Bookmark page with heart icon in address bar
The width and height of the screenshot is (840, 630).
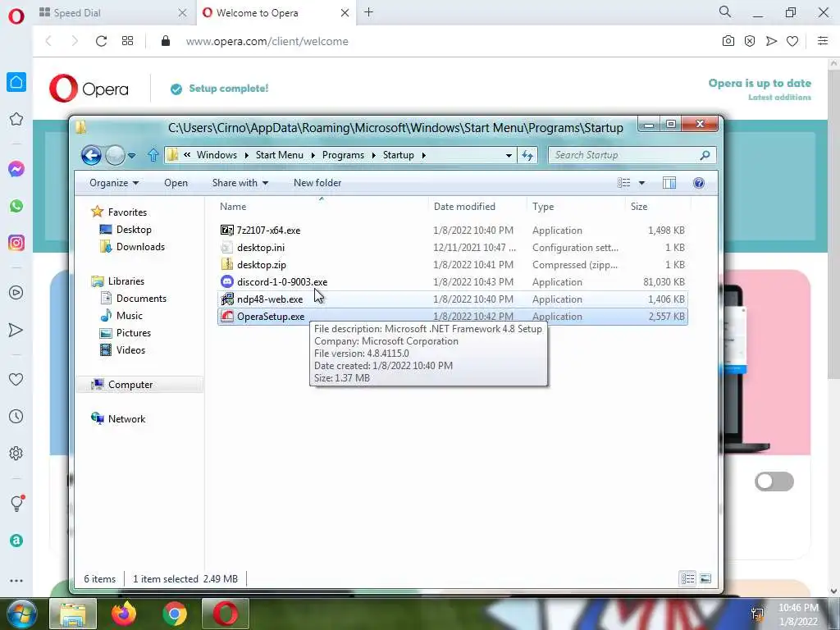coord(792,41)
